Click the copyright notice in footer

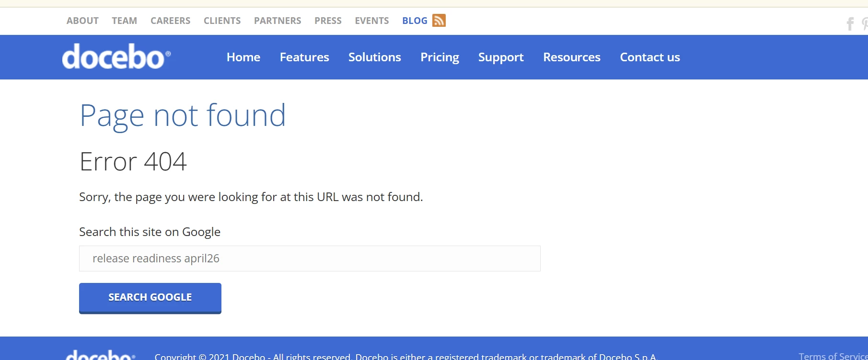click(406, 356)
